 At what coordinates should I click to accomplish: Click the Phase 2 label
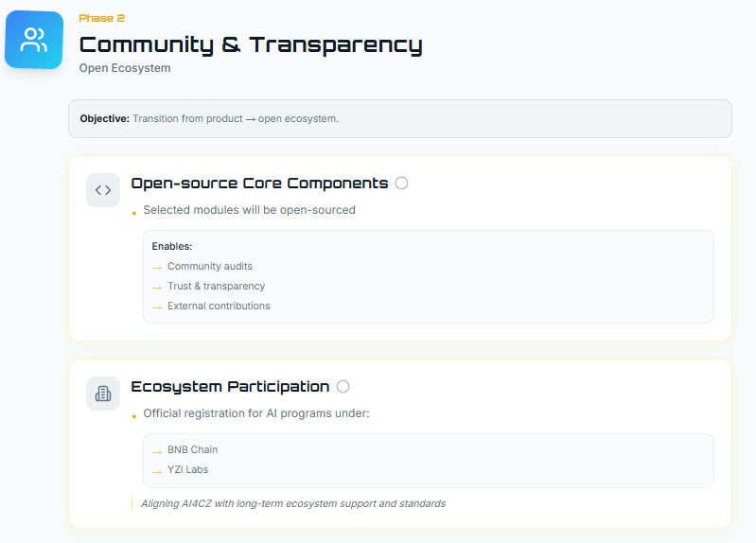102,18
